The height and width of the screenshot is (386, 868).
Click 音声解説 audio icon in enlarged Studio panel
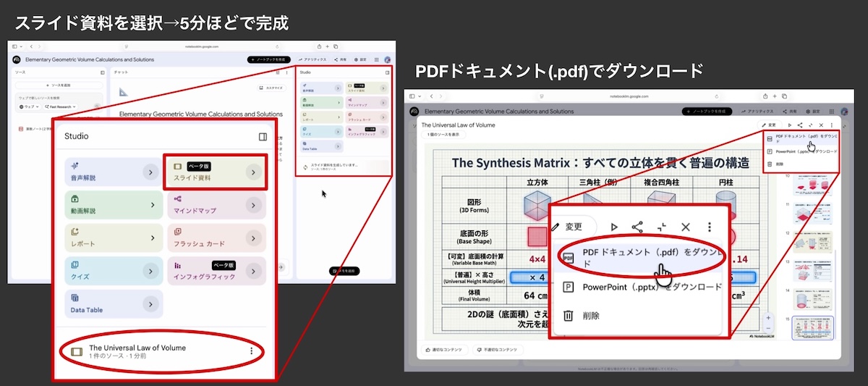[75, 166]
